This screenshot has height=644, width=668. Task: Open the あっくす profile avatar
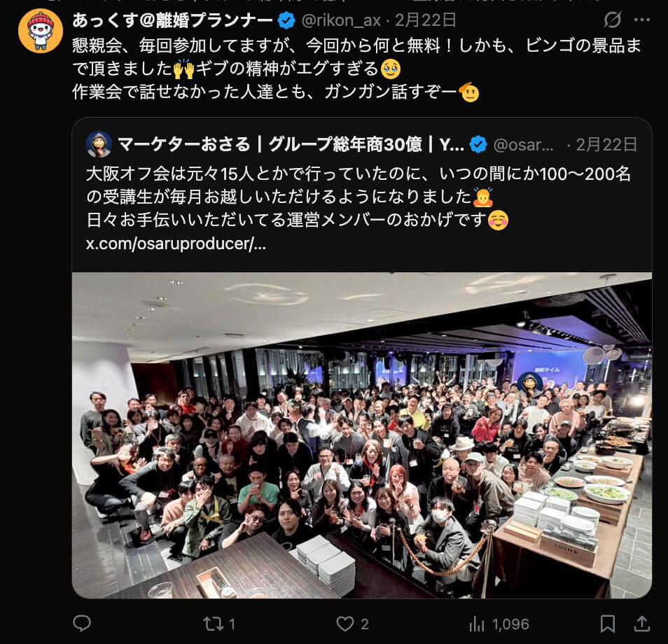[x=41, y=31]
